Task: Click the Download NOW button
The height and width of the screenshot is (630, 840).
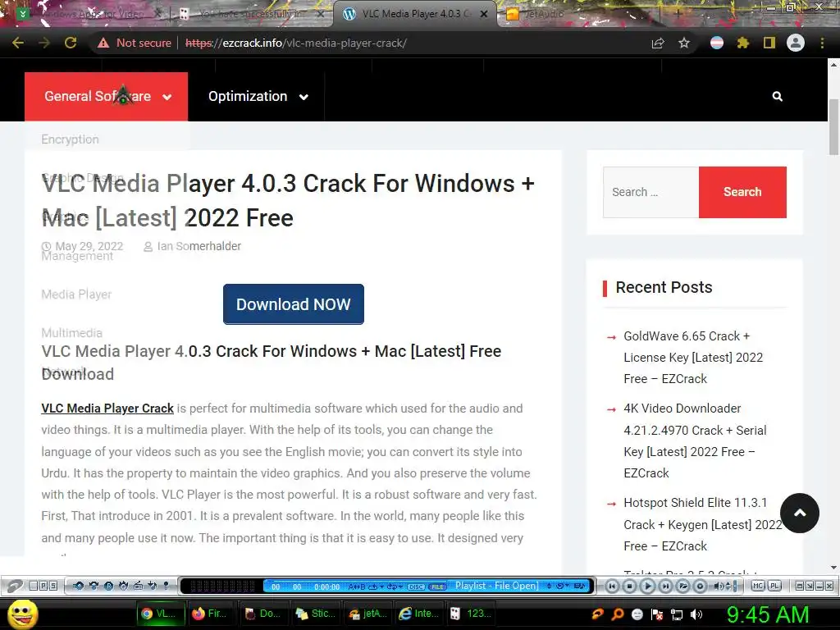Action: tap(294, 304)
